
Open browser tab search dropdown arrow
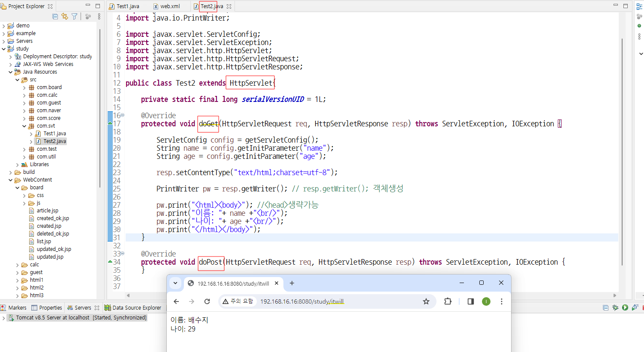175,283
